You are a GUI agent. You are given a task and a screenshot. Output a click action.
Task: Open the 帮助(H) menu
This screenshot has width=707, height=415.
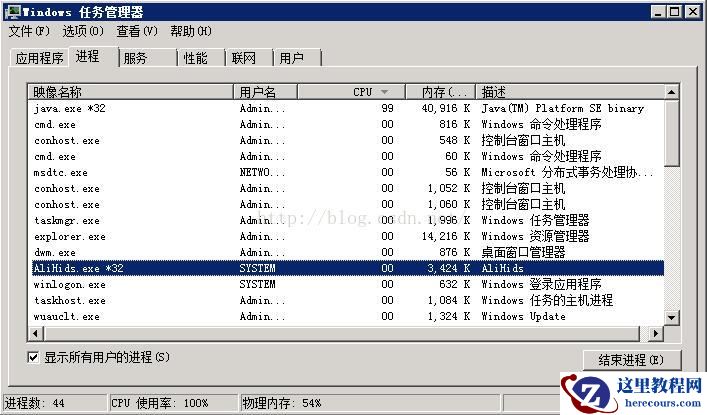coord(191,31)
